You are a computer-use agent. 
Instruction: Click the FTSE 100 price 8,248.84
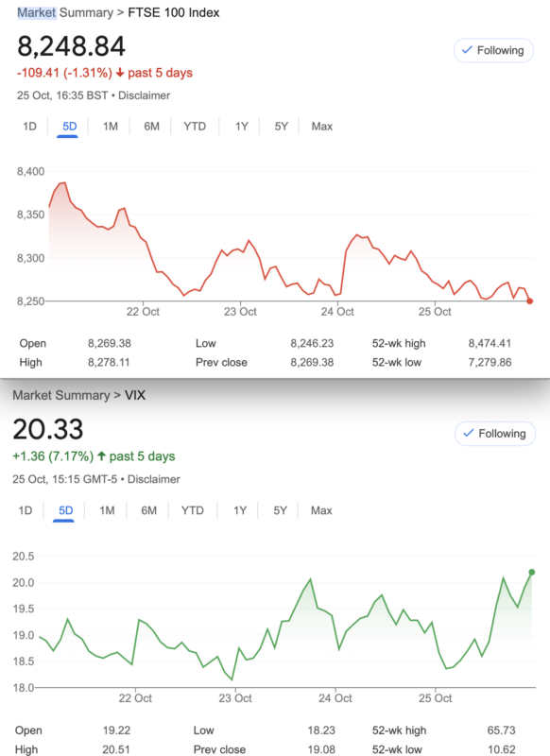click(71, 46)
